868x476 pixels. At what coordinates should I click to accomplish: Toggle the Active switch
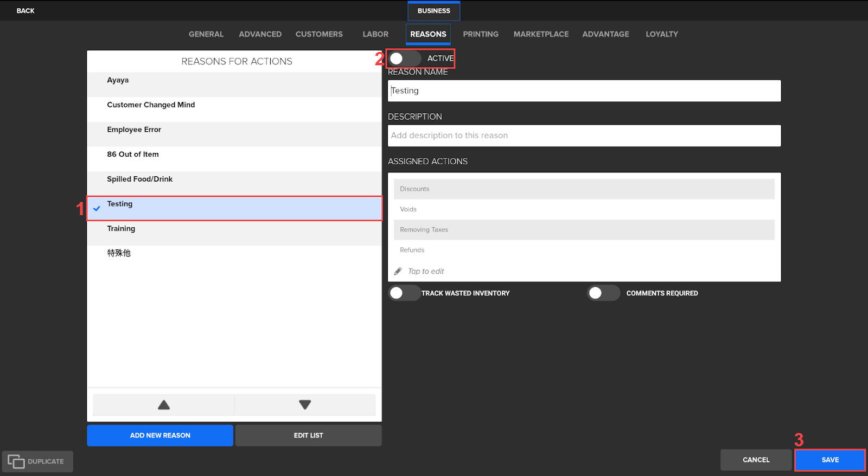(x=404, y=59)
